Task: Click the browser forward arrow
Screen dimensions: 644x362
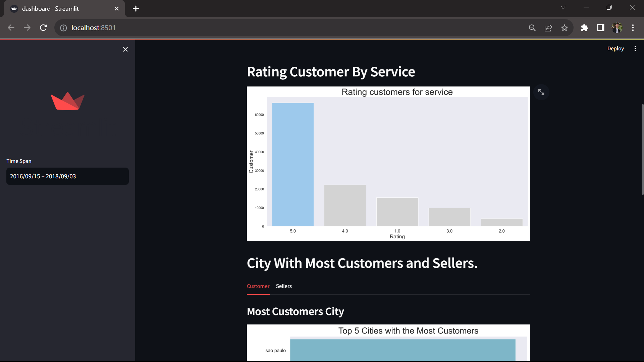Action: click(x=27, y=28)
